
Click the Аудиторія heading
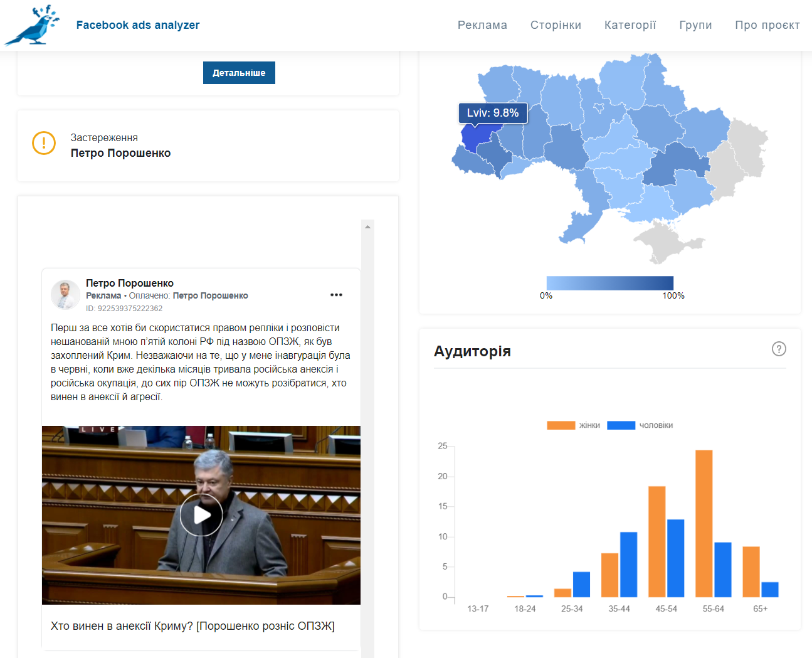472,351
